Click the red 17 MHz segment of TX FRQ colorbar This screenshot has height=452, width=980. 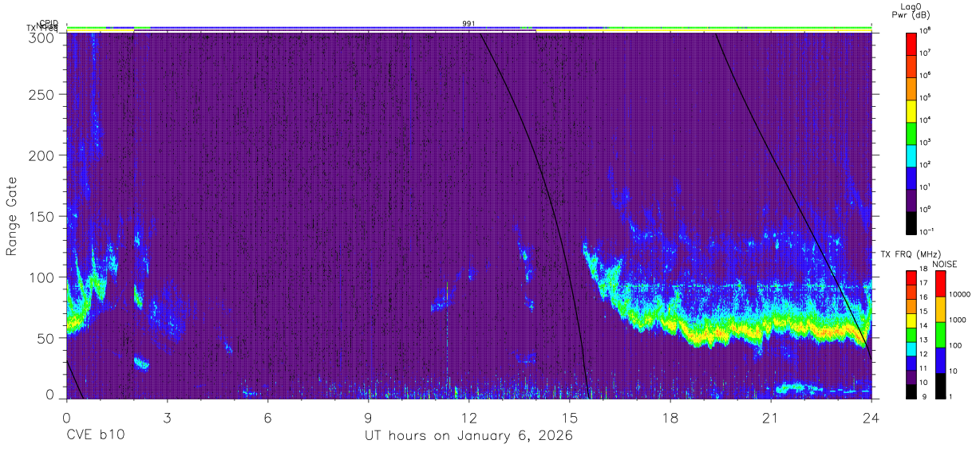[x=912, y=278]
